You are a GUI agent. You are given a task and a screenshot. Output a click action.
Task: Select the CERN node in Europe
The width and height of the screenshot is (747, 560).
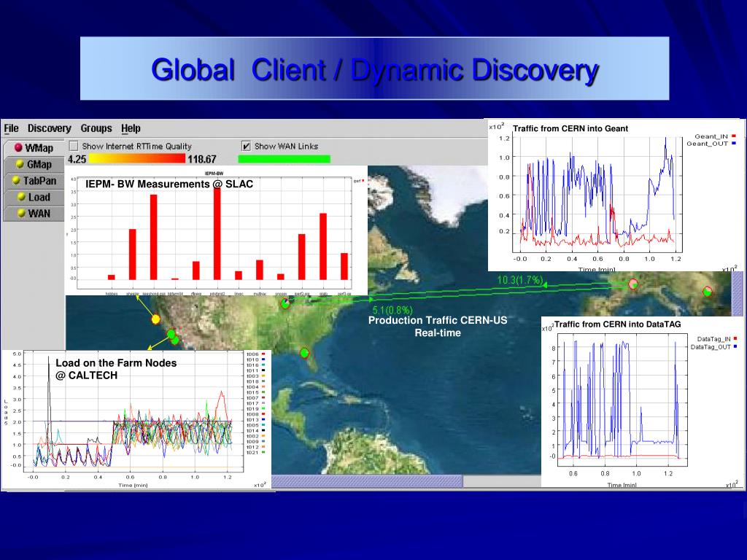tap(633, 284)
